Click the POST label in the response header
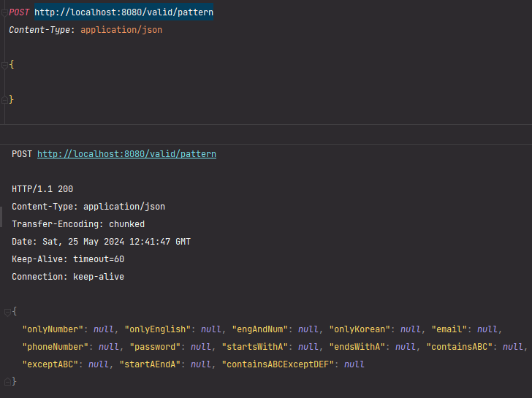The image size is (532, 398). [x=22, y=154]
